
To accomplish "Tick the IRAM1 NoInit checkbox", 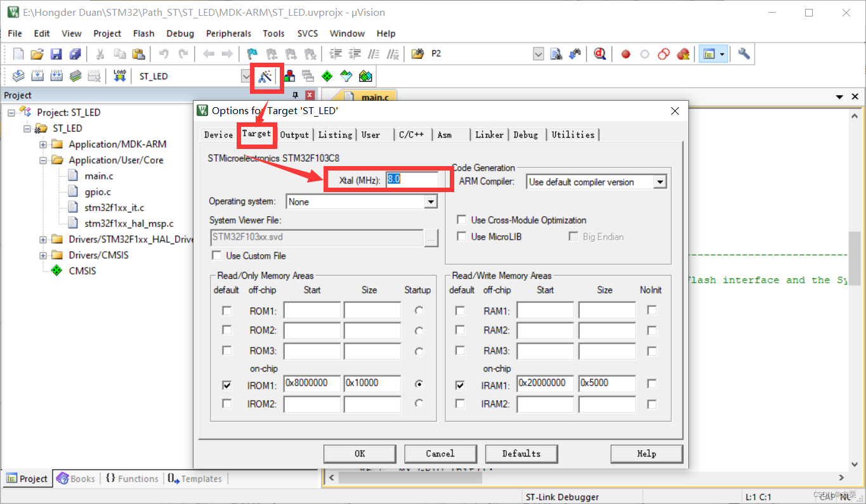I will (x=652, y=384).
